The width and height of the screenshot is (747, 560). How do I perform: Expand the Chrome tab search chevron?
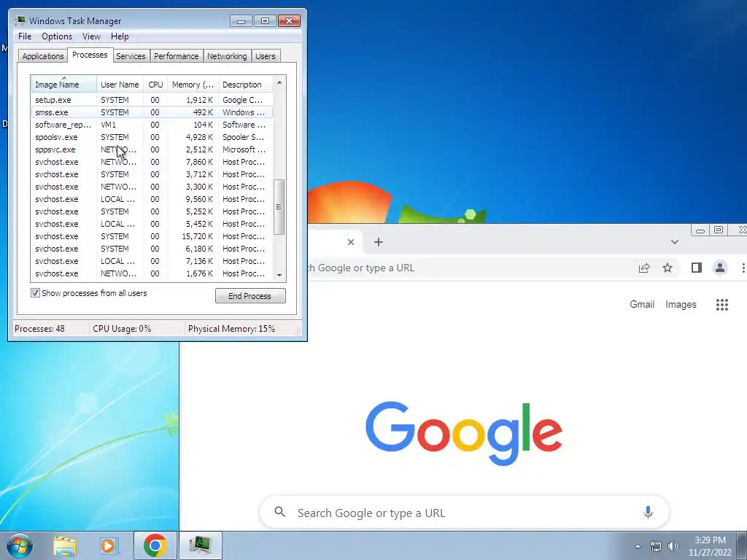pos(675,242)
